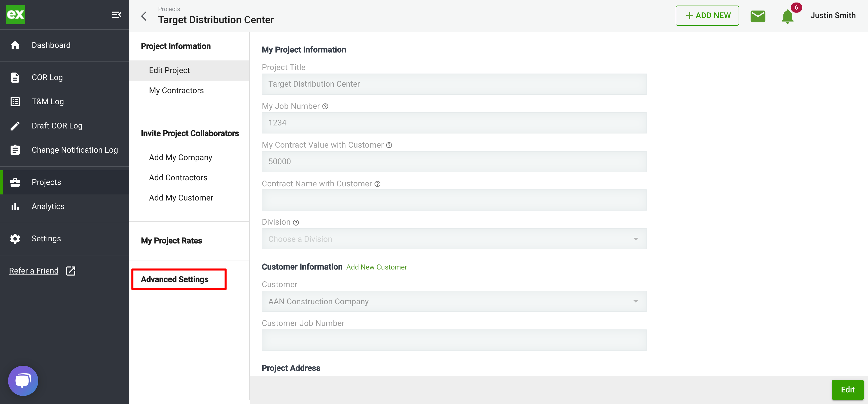This screenshot has height=404, width=868.
Task: Open the chat support bubble
Action: [23, 381]
